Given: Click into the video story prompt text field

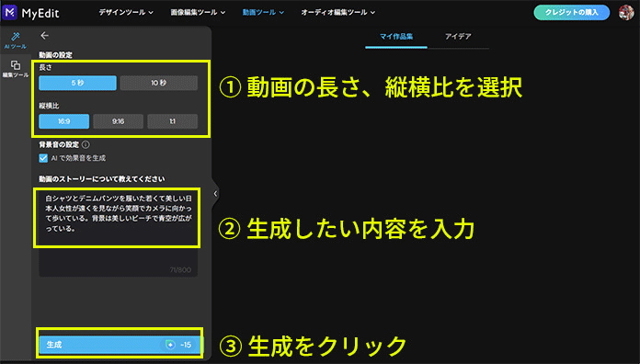Looking at the screenshot, I should click(118, 233).
